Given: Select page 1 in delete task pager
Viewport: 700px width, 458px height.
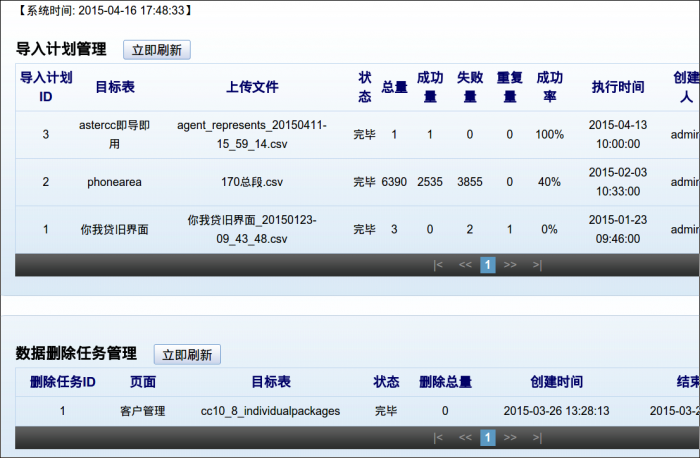Looking at the screenshot, I should click(x=488, y=437).
